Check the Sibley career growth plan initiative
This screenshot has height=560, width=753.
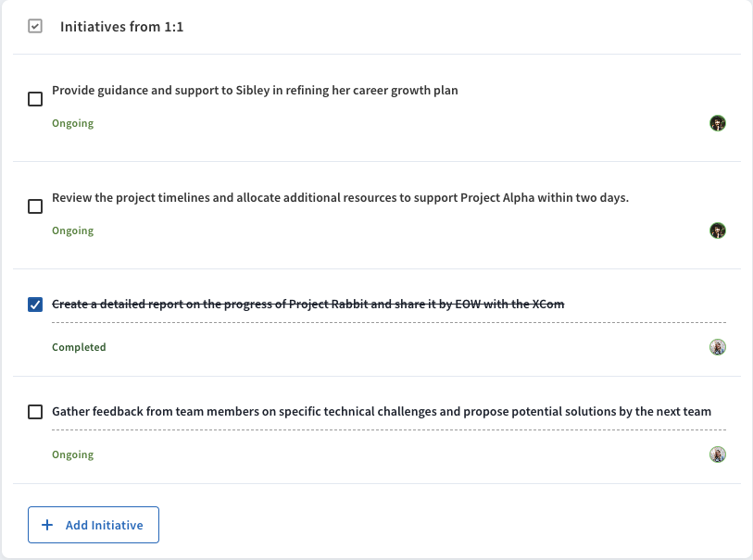(x=35, y=99)
